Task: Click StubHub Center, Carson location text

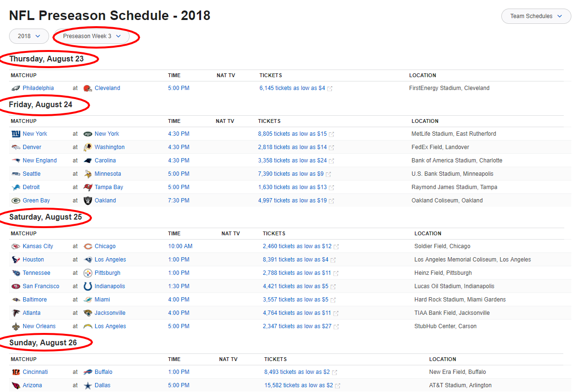Action: point(446,326)
